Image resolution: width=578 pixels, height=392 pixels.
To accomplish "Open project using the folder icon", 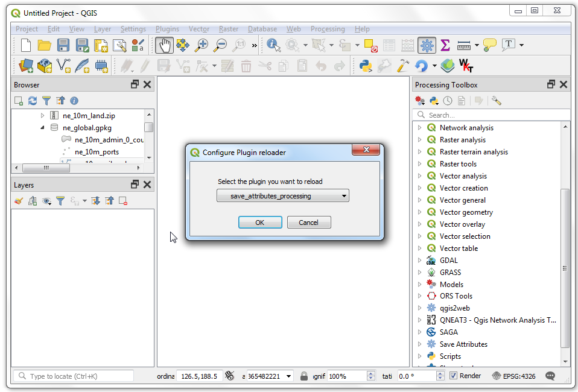I will (x=44, y=45).
